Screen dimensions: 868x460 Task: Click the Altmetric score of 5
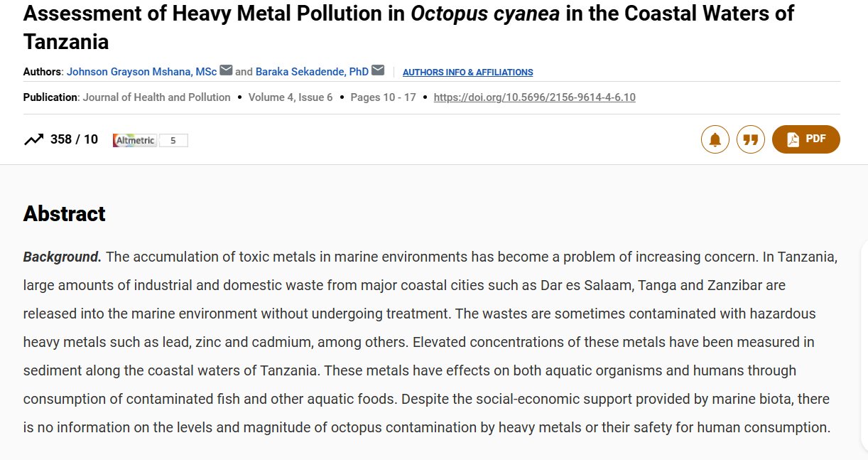[173, 141]
